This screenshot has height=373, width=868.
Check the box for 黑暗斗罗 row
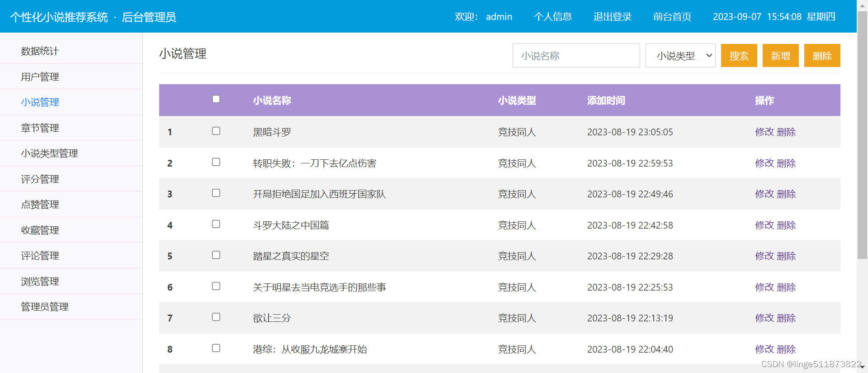pyautogui.click(x=216, y=131)
